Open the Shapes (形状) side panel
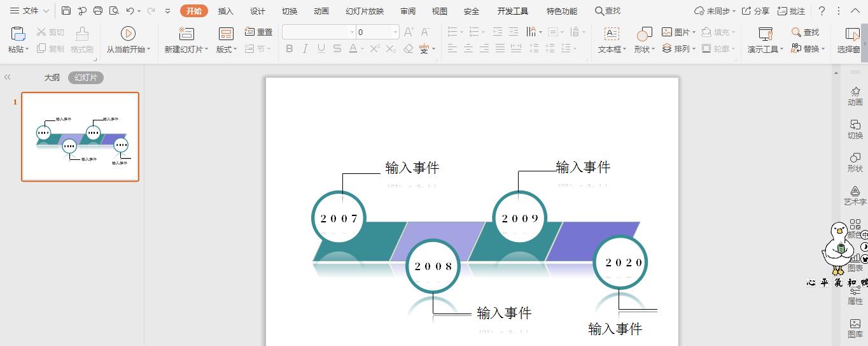Screen dimensions: 868x346 tap(855, 162)
